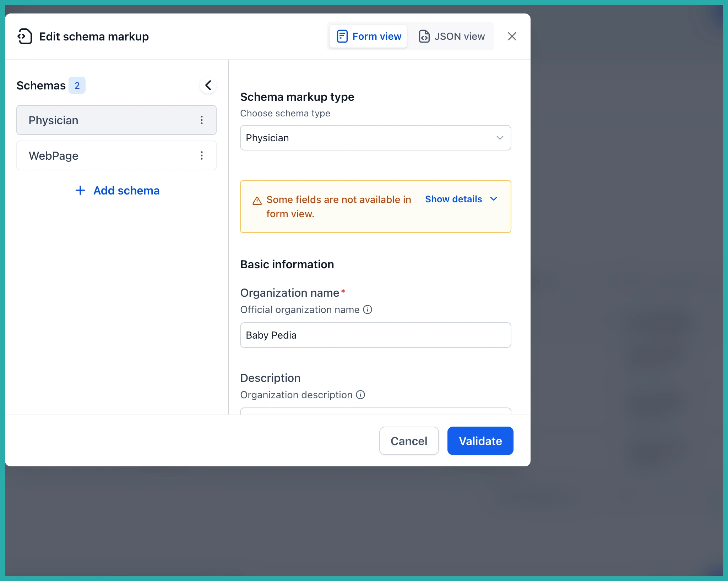Click the Schema markup type heading

tap(297, 97)
